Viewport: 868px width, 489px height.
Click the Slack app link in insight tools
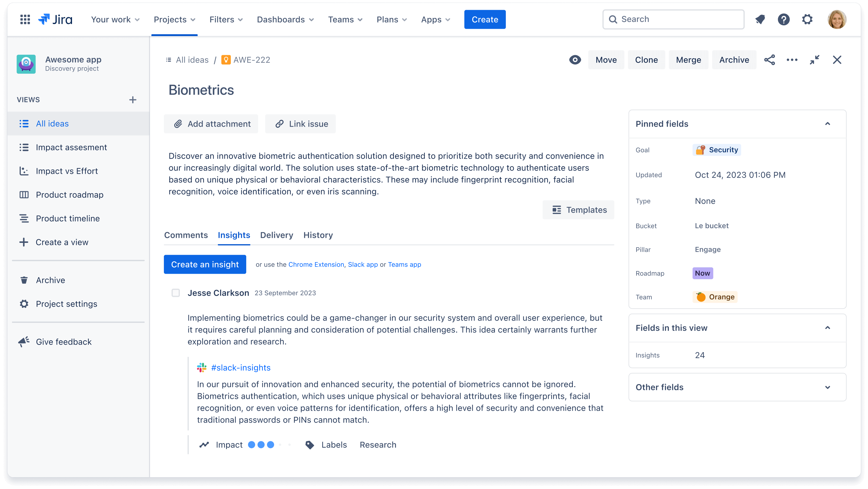tap(362, 264)
